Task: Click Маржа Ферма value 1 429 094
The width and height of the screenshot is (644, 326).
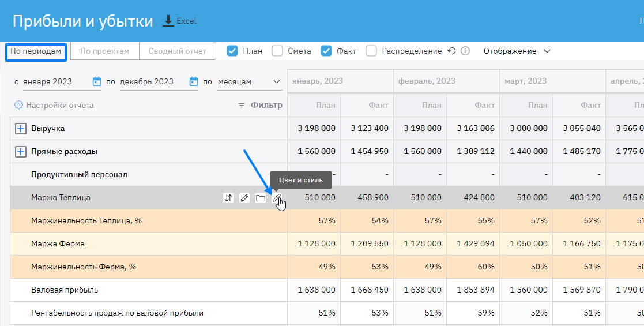Action: point(476,243)
